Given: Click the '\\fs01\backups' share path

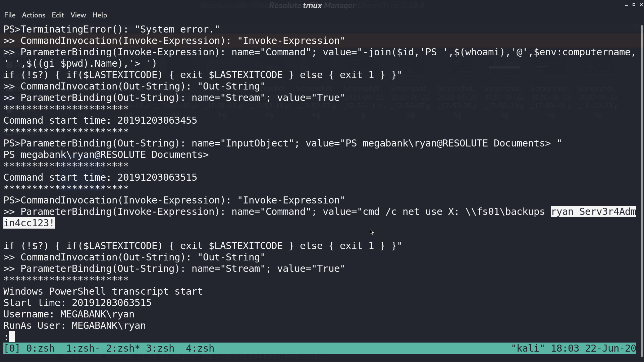Looking at the screenshot, I should coord(505,212).
